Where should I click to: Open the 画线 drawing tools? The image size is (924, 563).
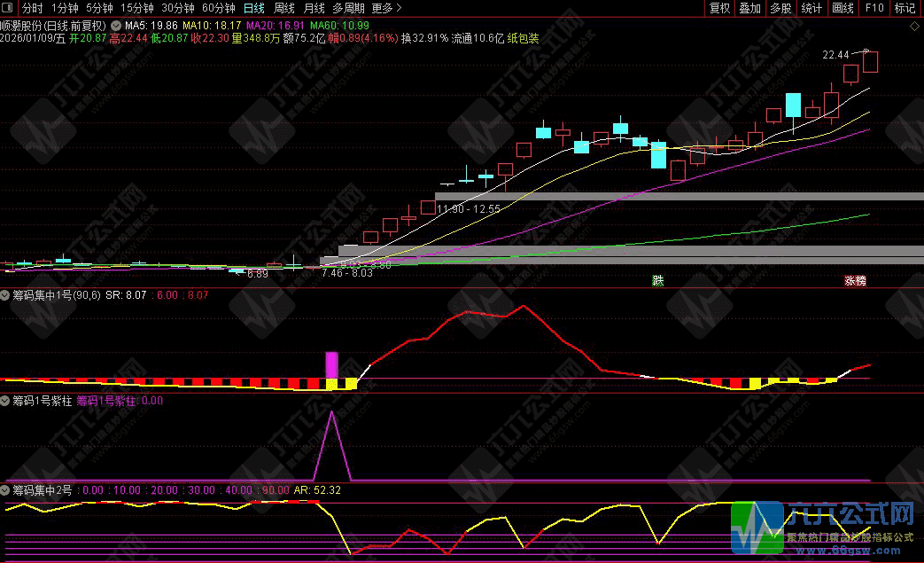point(842,8)
